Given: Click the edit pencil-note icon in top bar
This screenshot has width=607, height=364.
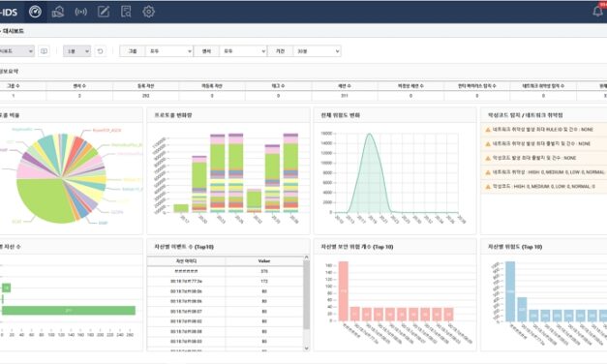Looking at the screenshot, I should tap(103, 12).
